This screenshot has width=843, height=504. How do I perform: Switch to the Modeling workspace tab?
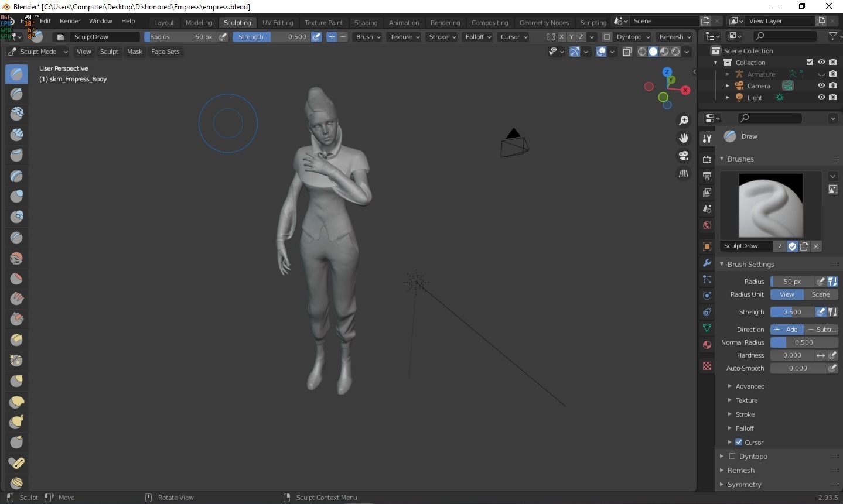point(199,22)
